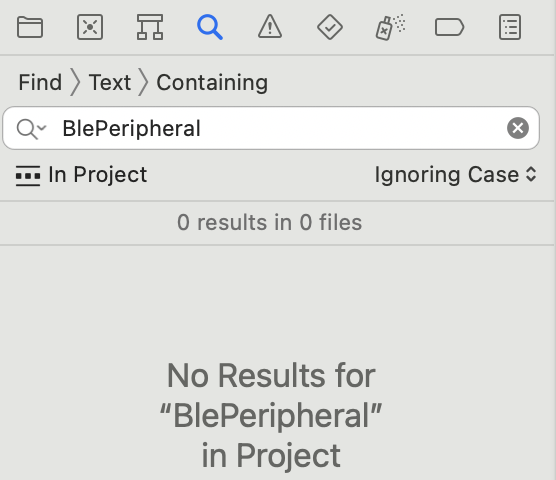Open the Project navigator folder icon
The image size is (556, 480).
pyautogui.click(x=30, y=27)
